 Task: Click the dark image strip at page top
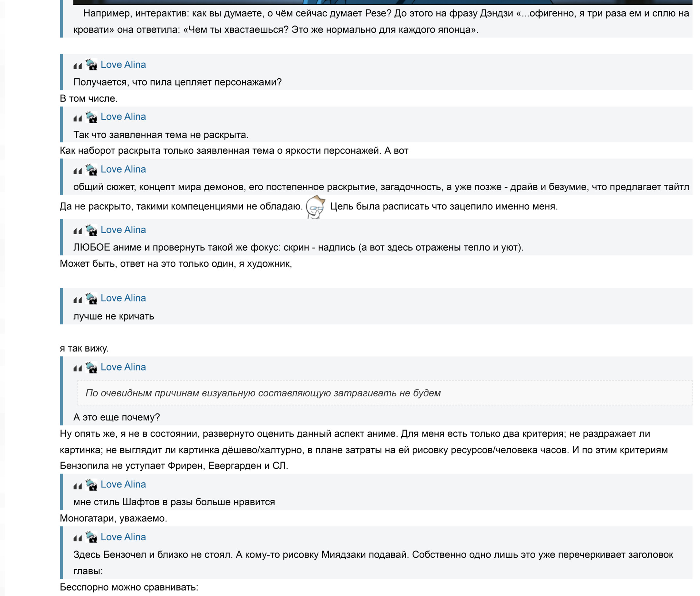[x=382, y=2]
